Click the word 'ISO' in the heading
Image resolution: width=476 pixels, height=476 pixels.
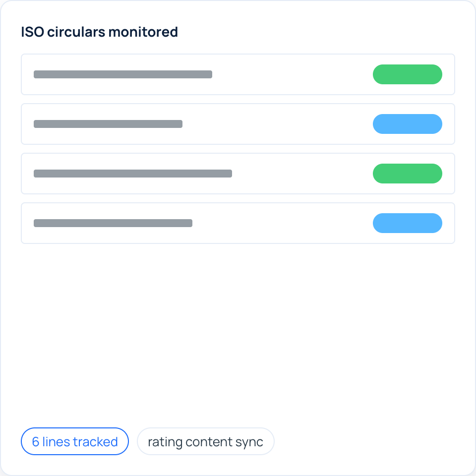(33, 32)
